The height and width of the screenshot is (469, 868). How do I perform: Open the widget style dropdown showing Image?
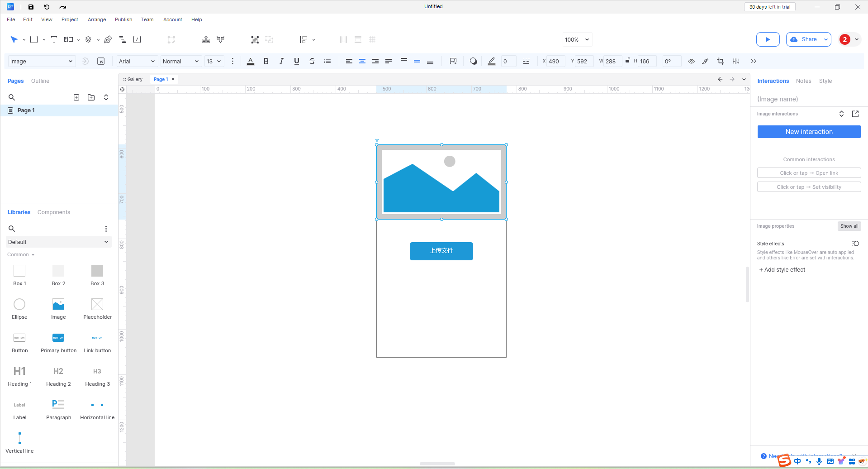(41, 61)
